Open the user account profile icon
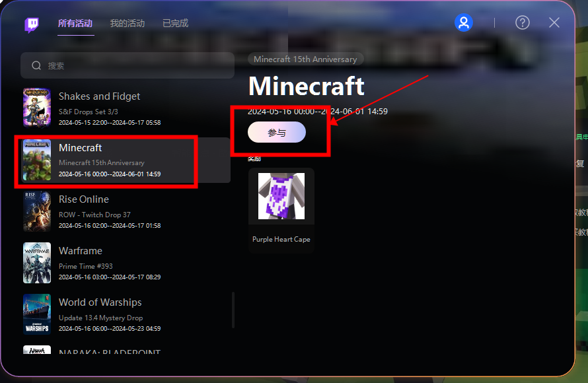 464,23
